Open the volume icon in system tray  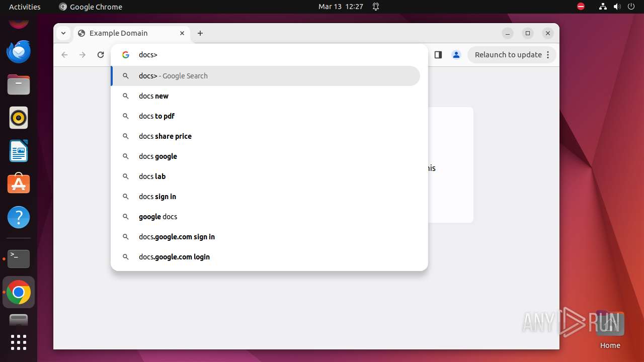click(x=617, y=7)
